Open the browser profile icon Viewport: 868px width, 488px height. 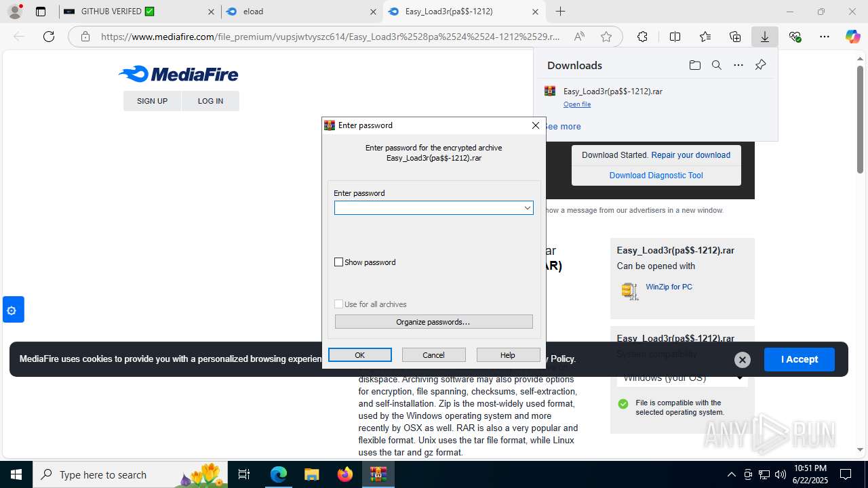(15, 12)
